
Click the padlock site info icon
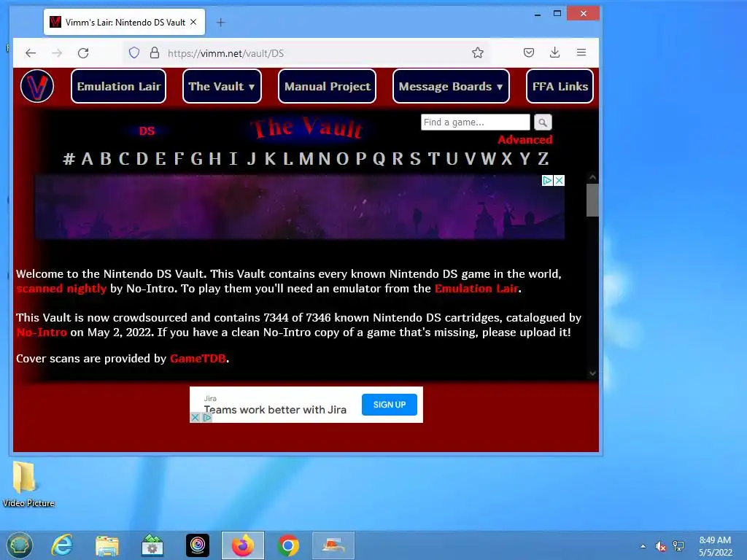[155, 52]
